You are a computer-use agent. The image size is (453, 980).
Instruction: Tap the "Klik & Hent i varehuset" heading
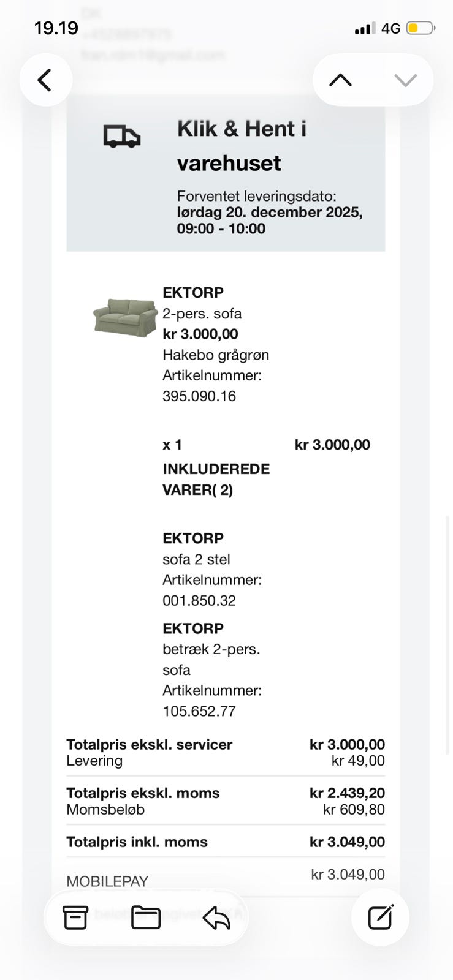(x=242, y=146)
